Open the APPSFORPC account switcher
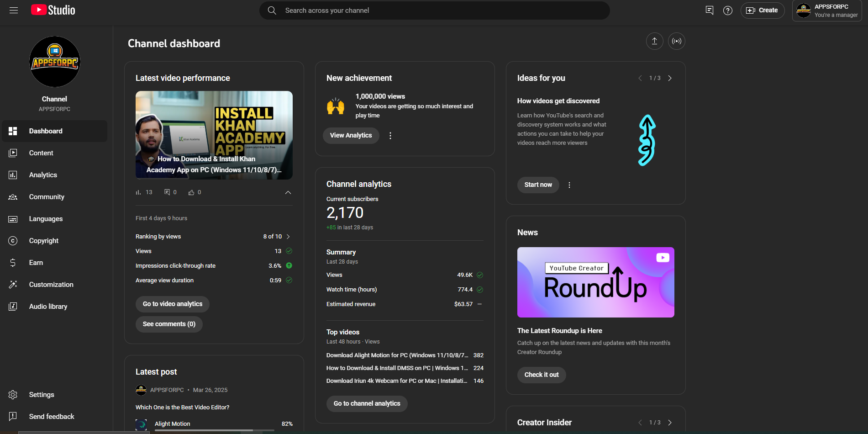Viewport: 868px width, 434px height. click(827, 11)
